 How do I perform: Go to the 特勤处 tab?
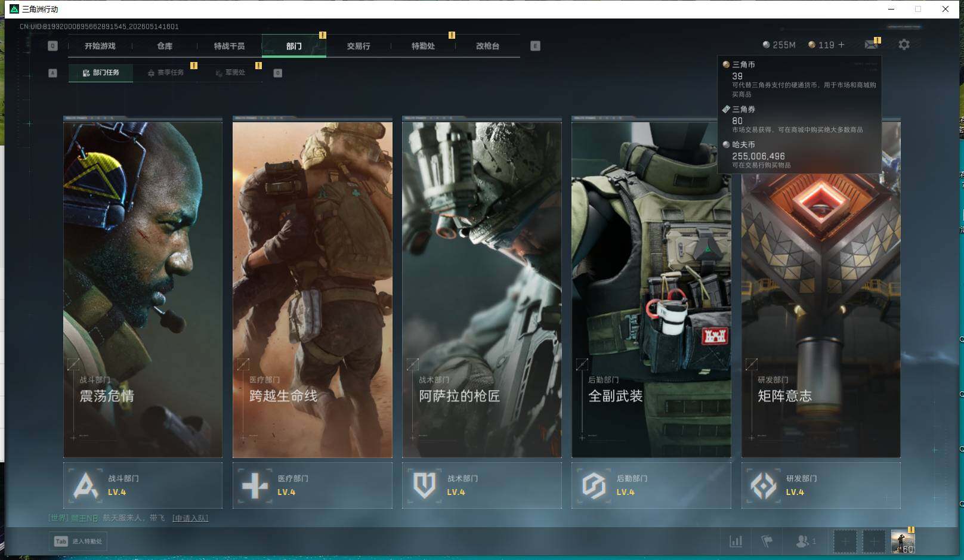423,46
